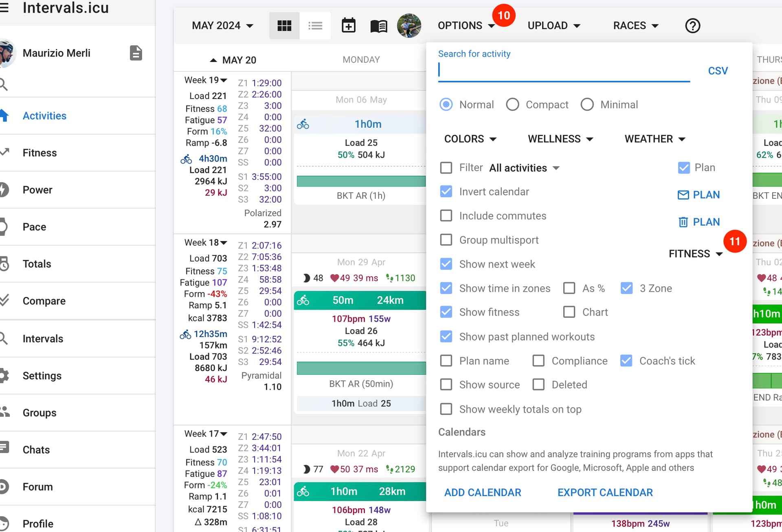Click the Settings gear icon
The width and height of the screenshot is (782, 532).
[4, 375]
